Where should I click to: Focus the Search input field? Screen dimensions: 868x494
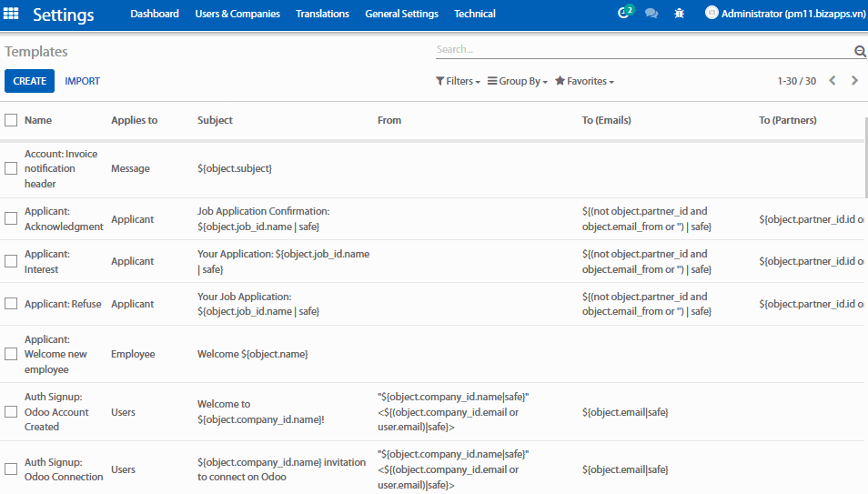pos(641,49)
